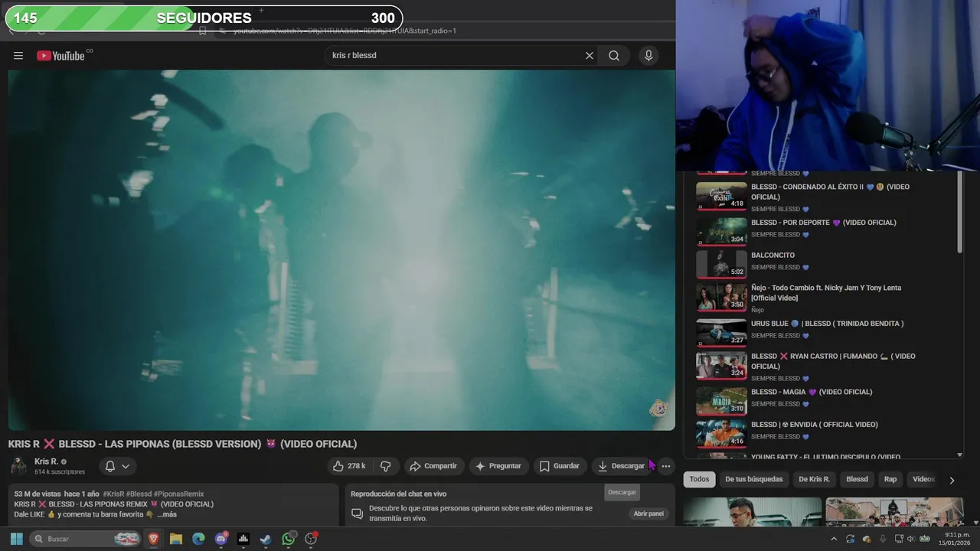Toggle the notification bell for Kris R.
Image resolution: width=980 pixels, height=551 pixels.
(110, 465)
